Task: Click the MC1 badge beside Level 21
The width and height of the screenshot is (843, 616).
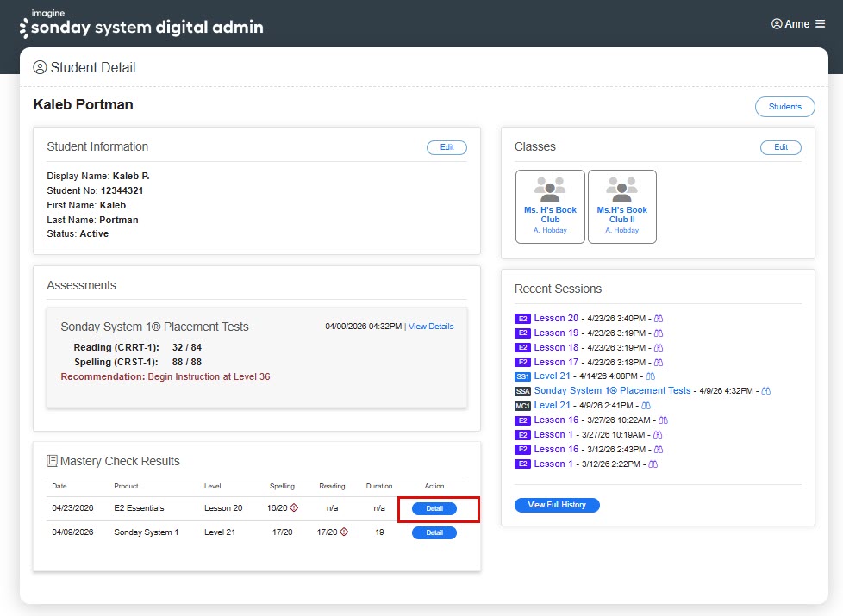Action: 522,406
